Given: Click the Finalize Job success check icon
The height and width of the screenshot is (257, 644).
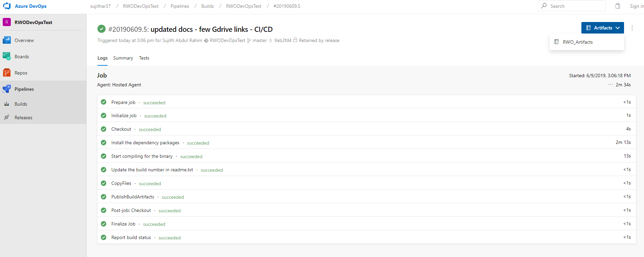Looking at the screenshot, I should click(x=104, y=224).
